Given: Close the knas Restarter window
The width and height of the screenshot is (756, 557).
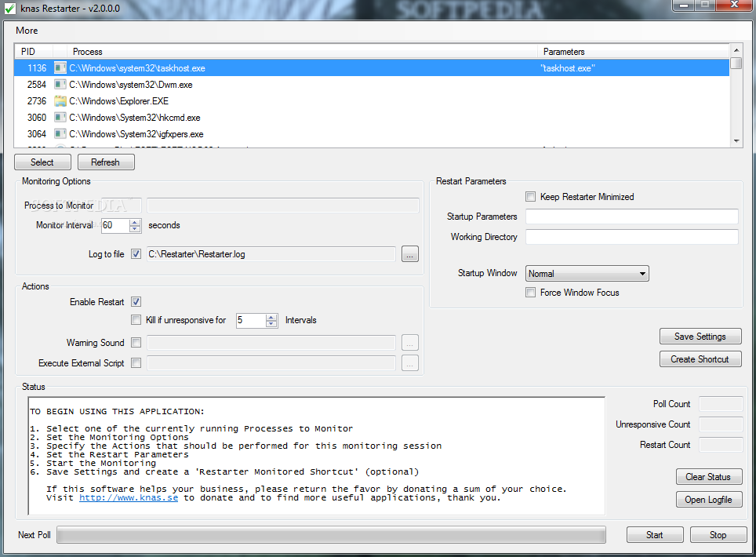Looking at the screenshot, I should pos(734,5).
